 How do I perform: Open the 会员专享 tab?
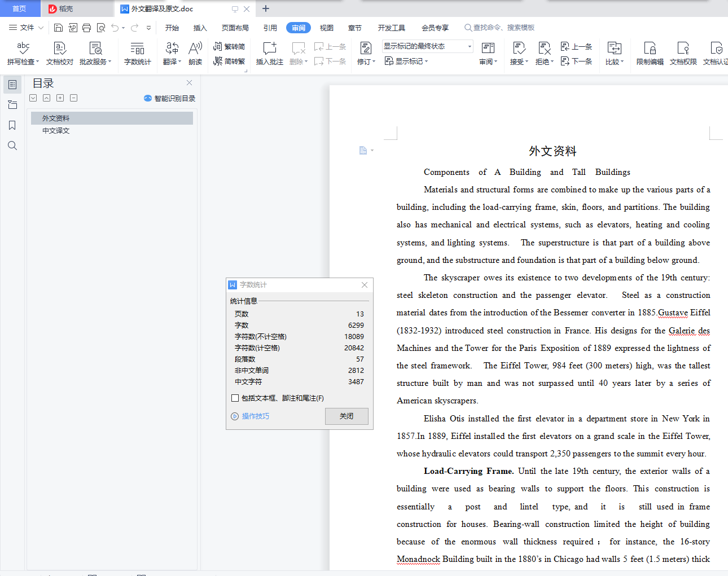(x=435, y=28)
